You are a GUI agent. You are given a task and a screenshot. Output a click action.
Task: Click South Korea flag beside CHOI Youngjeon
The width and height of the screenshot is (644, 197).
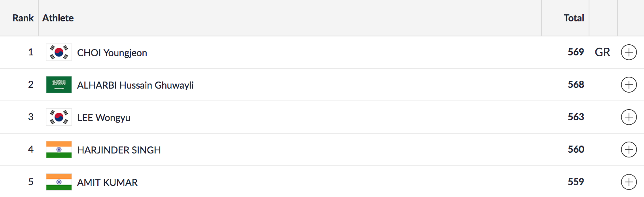pos(59,52)
